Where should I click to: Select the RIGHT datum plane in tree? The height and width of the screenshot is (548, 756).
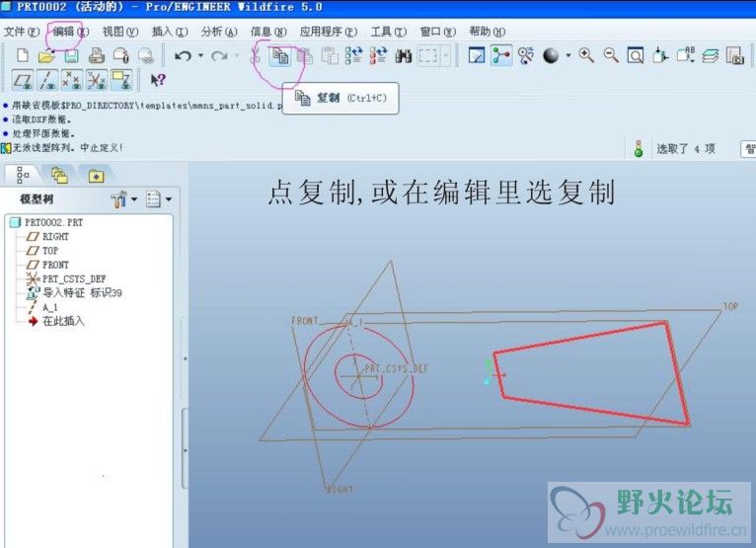click(47, 236)
